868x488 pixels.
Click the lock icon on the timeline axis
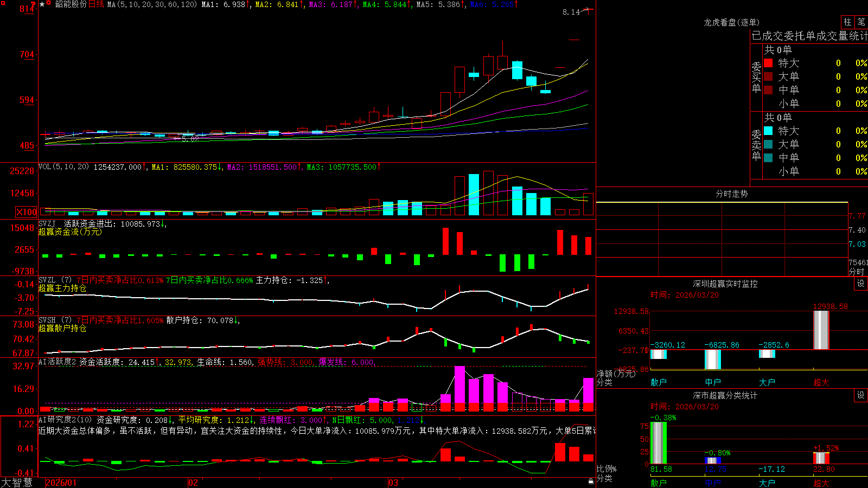tap(591, 481)
